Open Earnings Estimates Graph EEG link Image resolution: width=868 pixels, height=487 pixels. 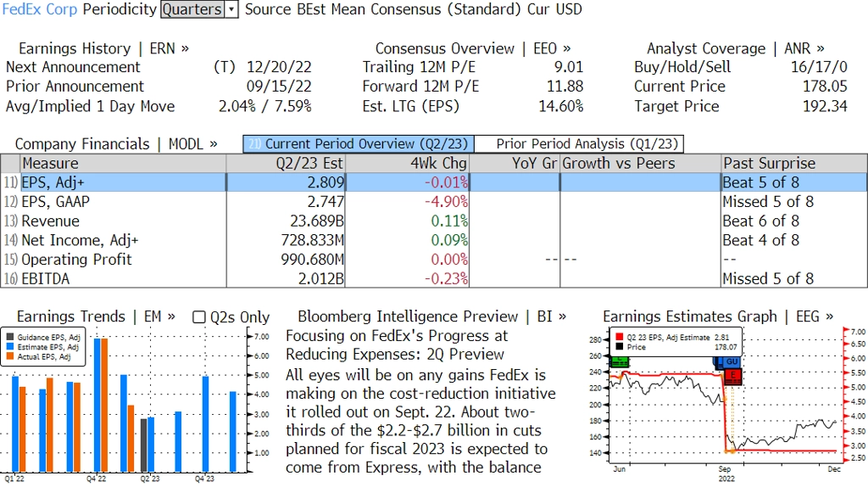[718, 317]
